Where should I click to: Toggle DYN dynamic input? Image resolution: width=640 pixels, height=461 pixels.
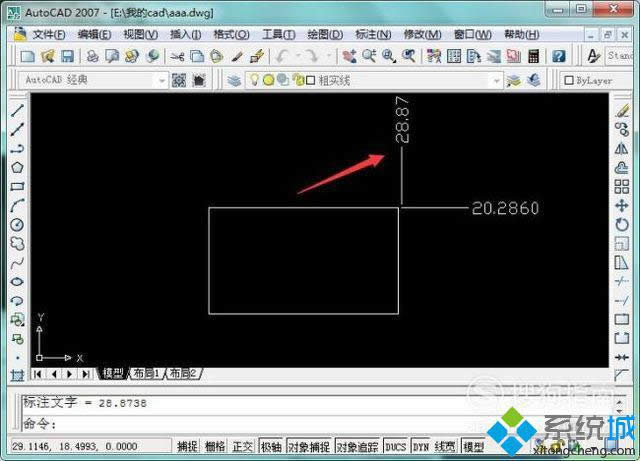420,447
